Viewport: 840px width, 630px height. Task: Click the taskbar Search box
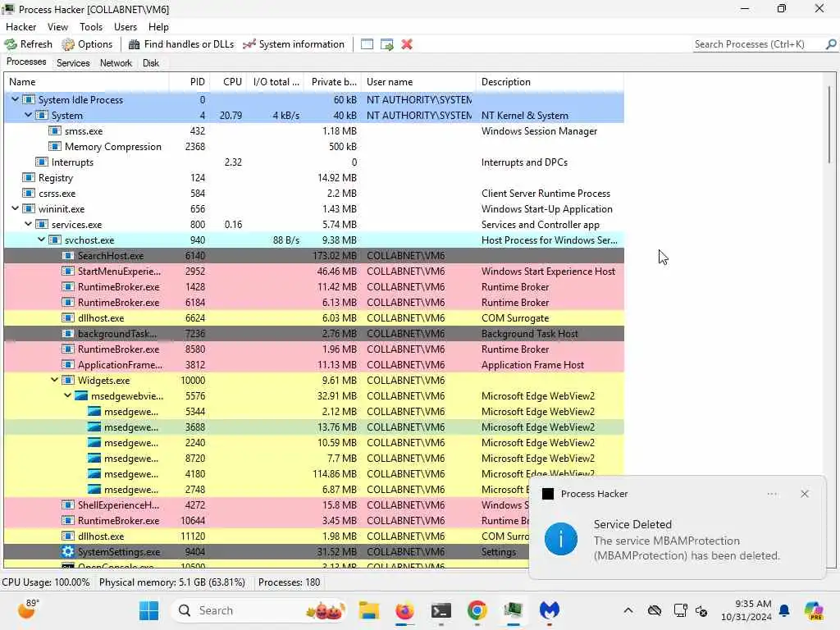tap(259, 610)
